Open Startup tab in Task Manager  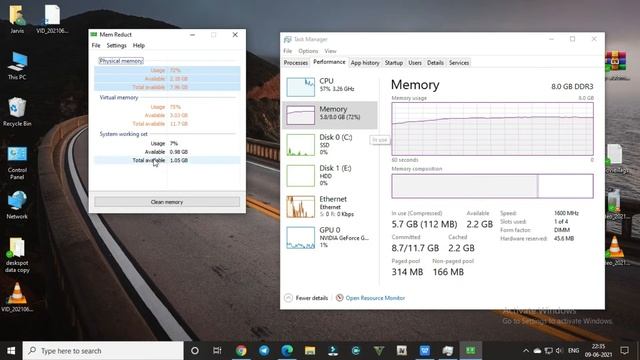tap(393, 63)
